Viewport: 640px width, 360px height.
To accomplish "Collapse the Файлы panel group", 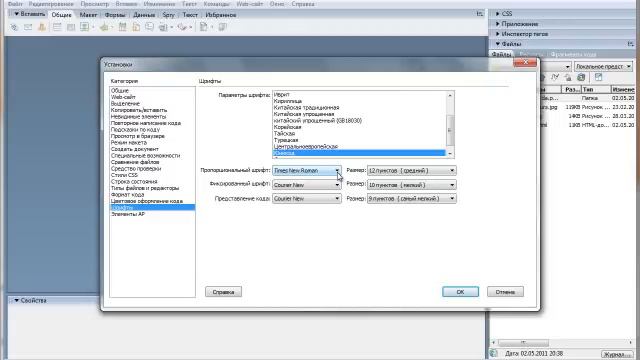I will pos(498,44).
